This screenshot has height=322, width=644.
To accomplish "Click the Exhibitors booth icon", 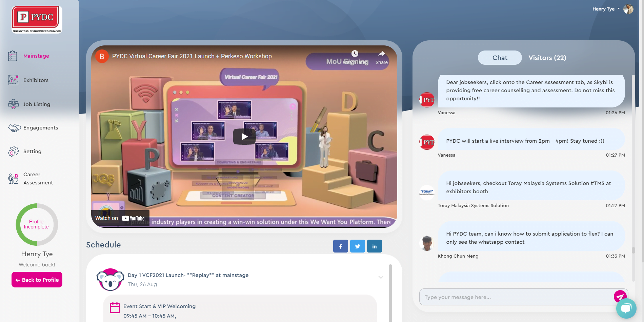I will coord(13,80).
